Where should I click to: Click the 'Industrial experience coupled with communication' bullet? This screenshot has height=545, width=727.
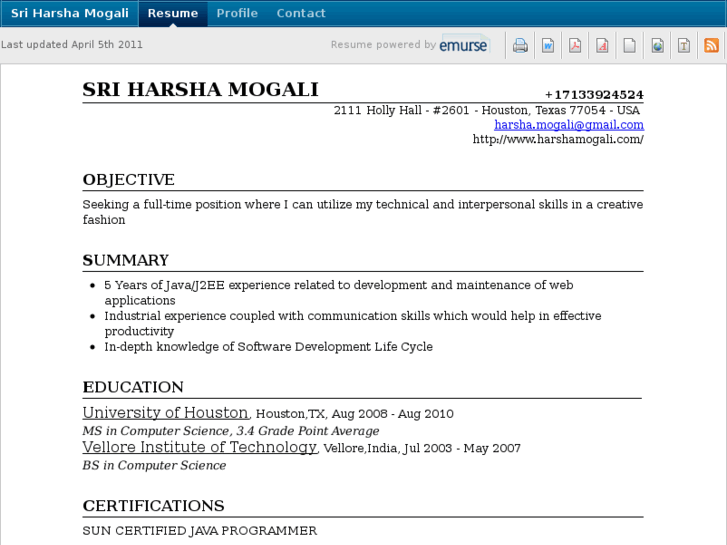353,323
